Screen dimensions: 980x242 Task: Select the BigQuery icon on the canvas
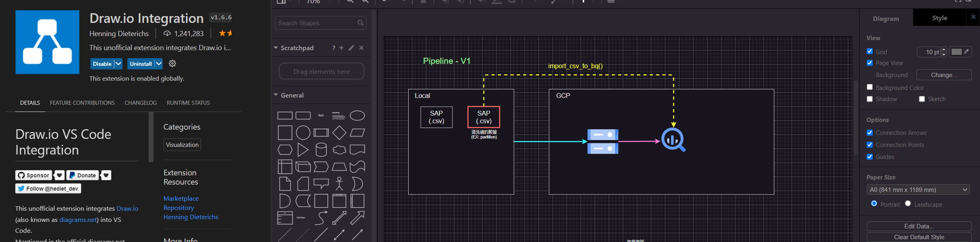point(673,140)
